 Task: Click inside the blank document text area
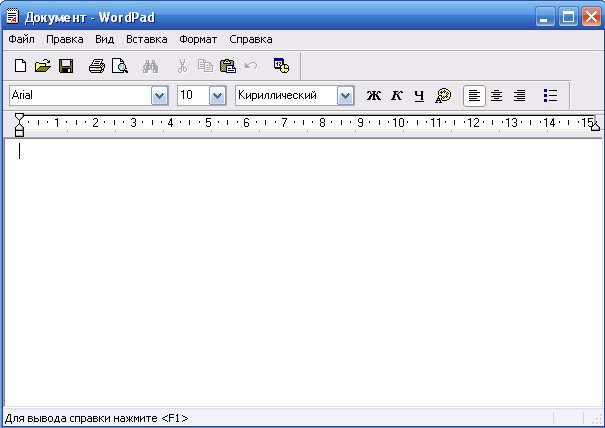(303, 272)
